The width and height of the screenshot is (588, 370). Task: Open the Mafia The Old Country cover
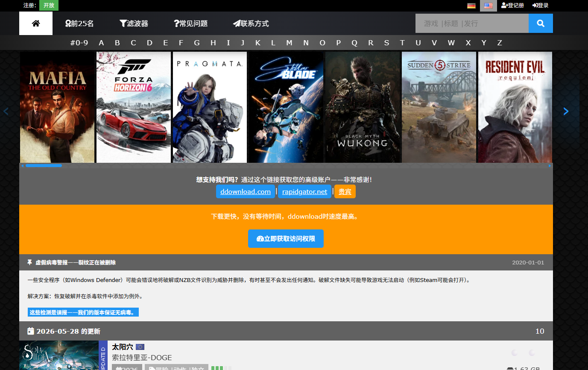(x=57, y=107)
